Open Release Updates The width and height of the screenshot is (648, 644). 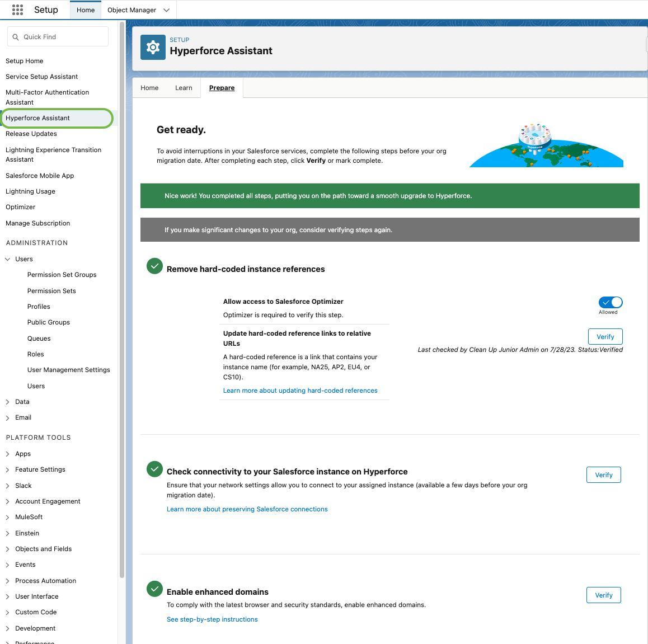click(31, 134)
